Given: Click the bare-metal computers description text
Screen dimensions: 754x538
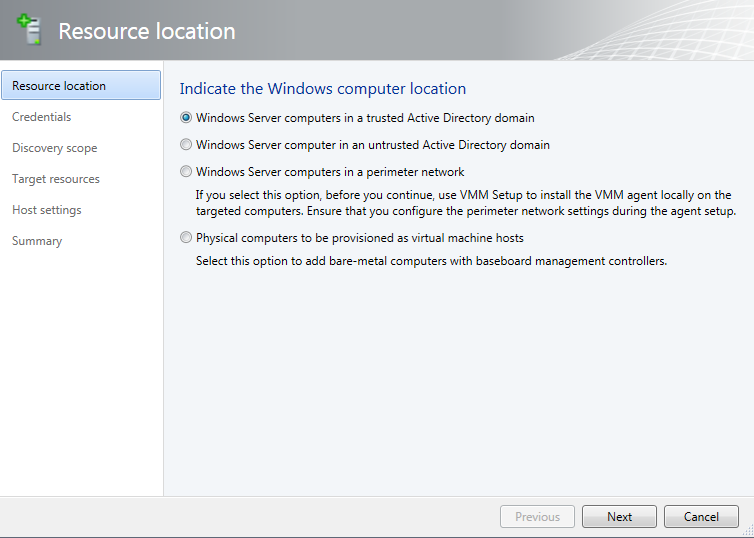Looking at the screenshot, I should pos(431,261).
